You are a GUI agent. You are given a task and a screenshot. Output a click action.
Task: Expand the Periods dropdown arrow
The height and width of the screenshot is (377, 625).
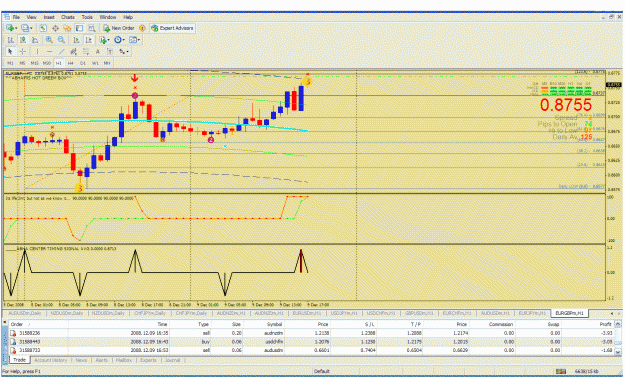[x=124, y=40]
